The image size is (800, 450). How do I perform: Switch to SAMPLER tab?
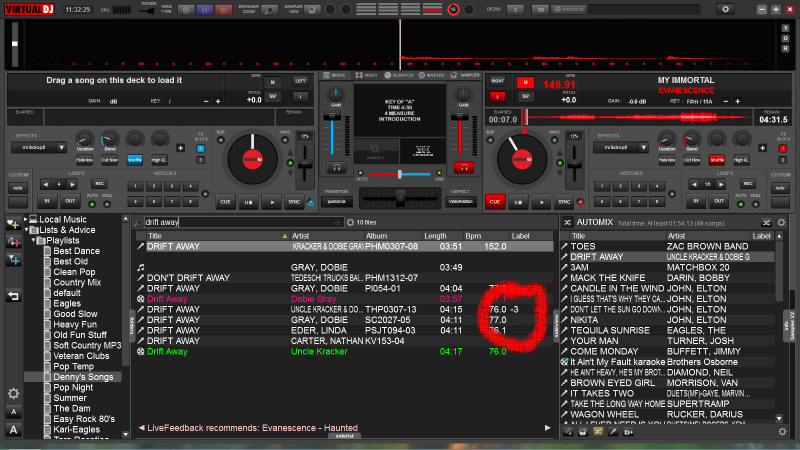(465, 75)
